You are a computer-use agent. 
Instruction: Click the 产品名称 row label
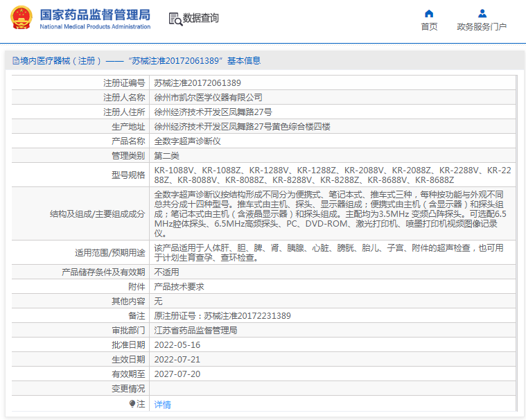pyautogui.click(x=128, y=141)
